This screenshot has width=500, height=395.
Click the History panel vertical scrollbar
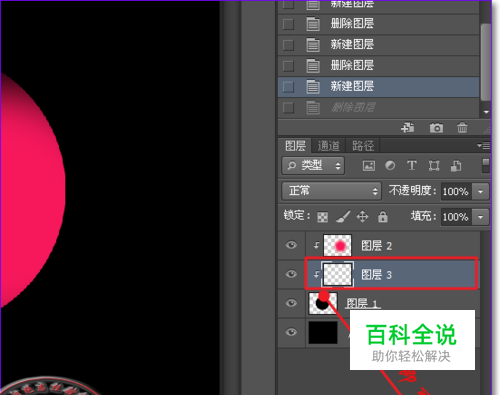tap(486, 62)
